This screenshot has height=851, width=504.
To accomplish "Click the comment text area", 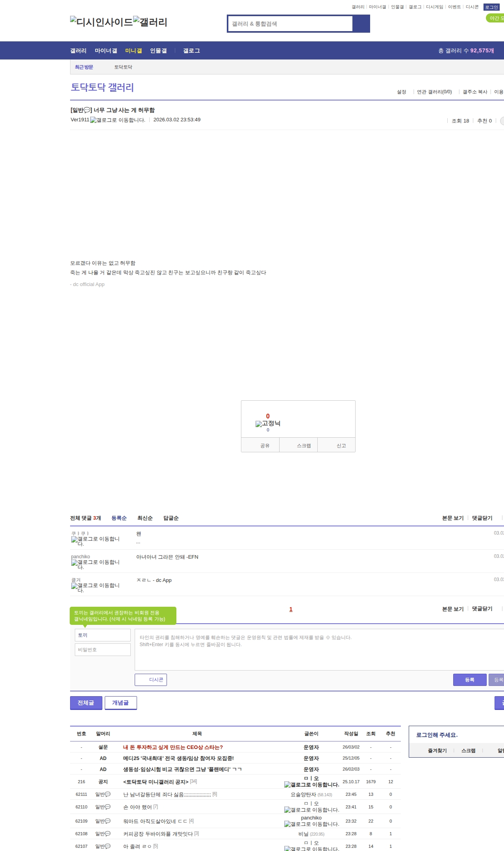I will (319, 650).
